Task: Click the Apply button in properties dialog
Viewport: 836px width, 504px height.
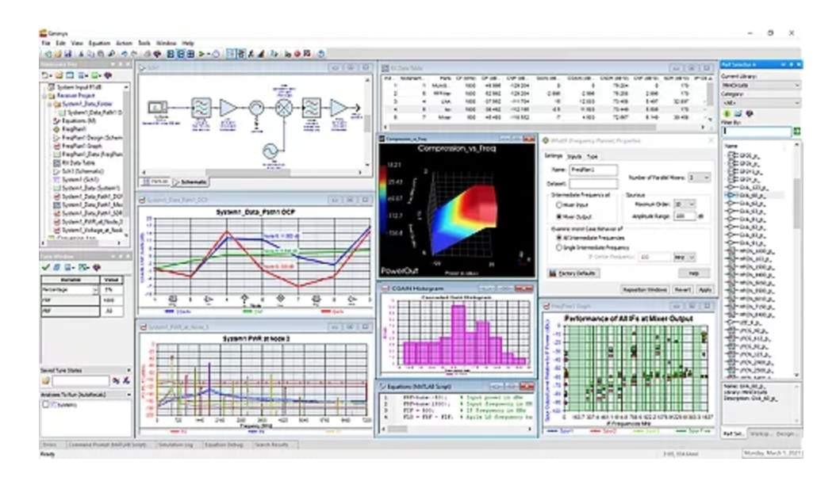Action: 705,290
